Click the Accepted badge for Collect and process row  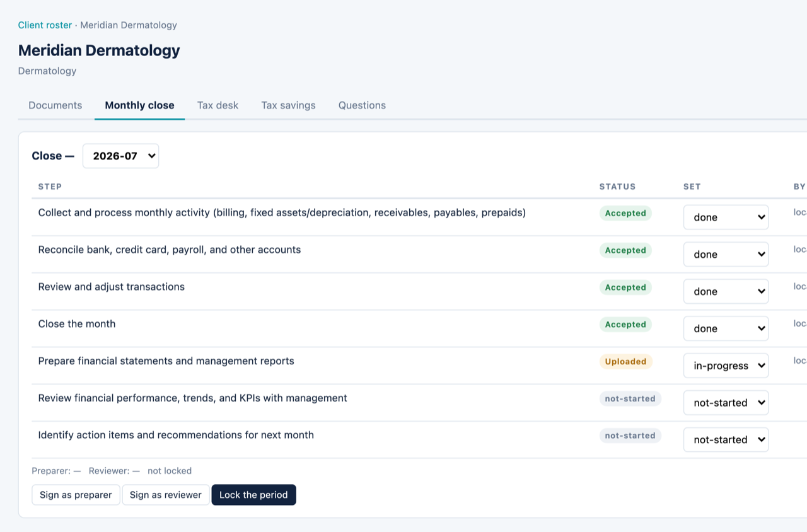click(625, 213)
